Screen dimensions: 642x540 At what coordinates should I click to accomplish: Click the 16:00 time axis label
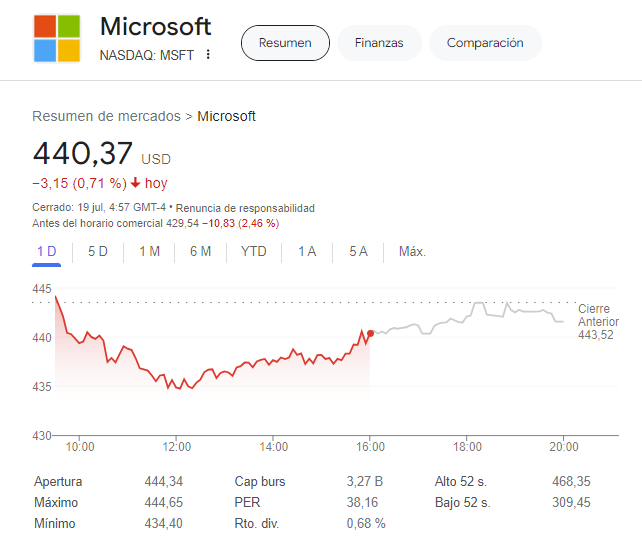pos(370,446)
